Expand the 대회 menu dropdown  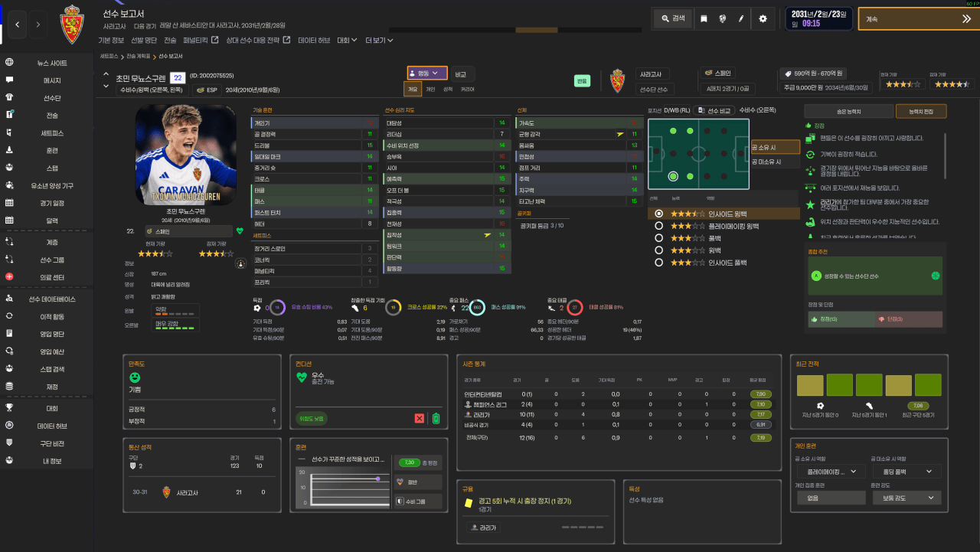tap(348, 40)
